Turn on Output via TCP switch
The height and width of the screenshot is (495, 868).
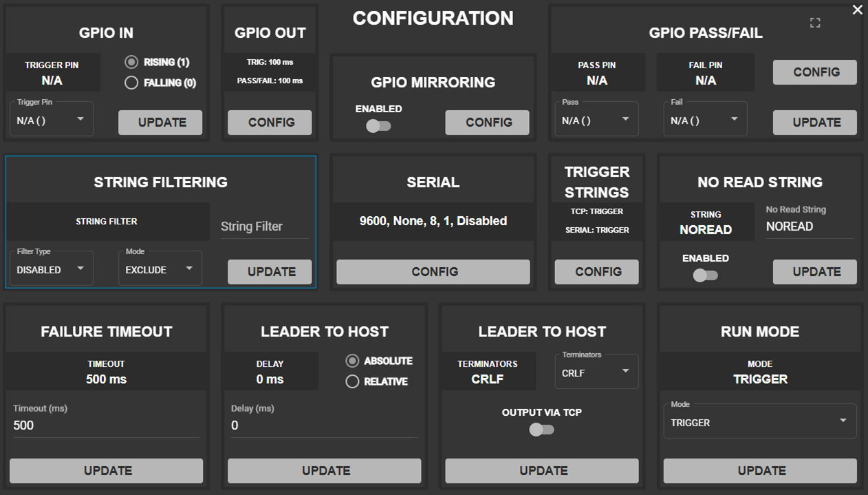click(x=541, y=430)
